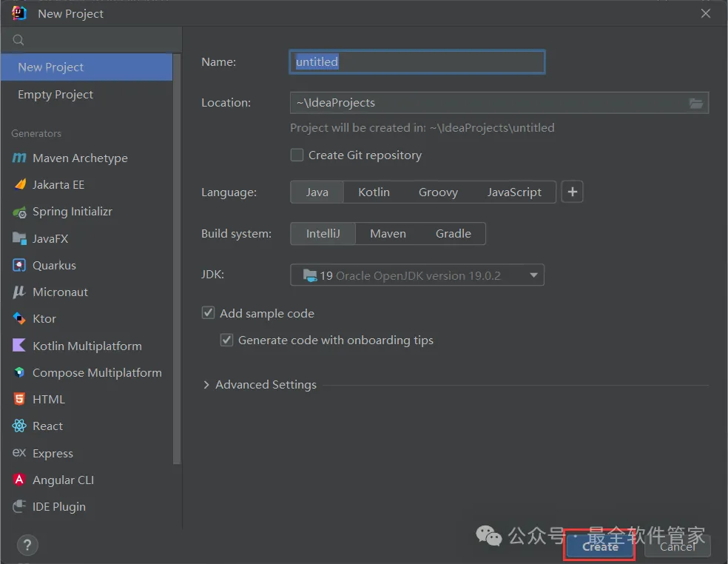The width and height of the screenshot is (728, 564).
Task: Click the generators list scrollbar
Action: [x=176, y=258]
